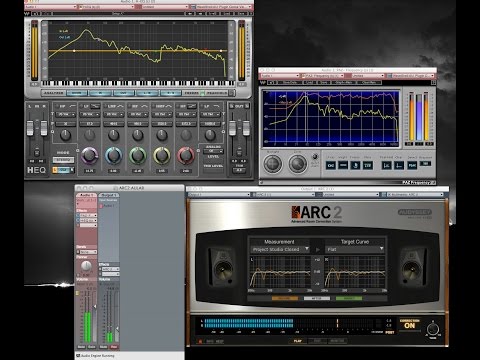Click the small black knob in PAZ Frequency
The width and height of the screenshot is (480, 360).
(315, 157)
